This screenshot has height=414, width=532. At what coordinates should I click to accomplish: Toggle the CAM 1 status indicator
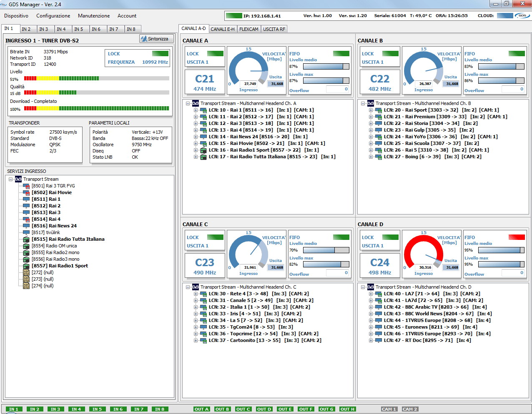pos(389,409)
